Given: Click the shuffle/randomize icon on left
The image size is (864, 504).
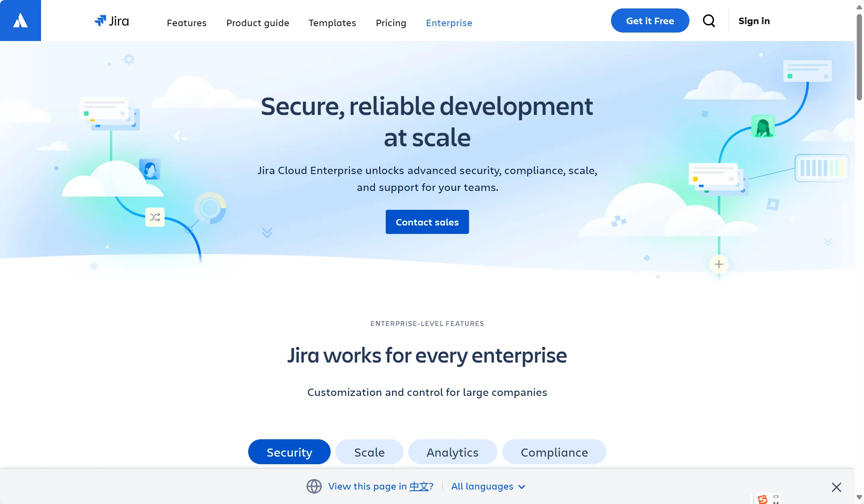Looking at the screenshot, I should click(155, 217).
